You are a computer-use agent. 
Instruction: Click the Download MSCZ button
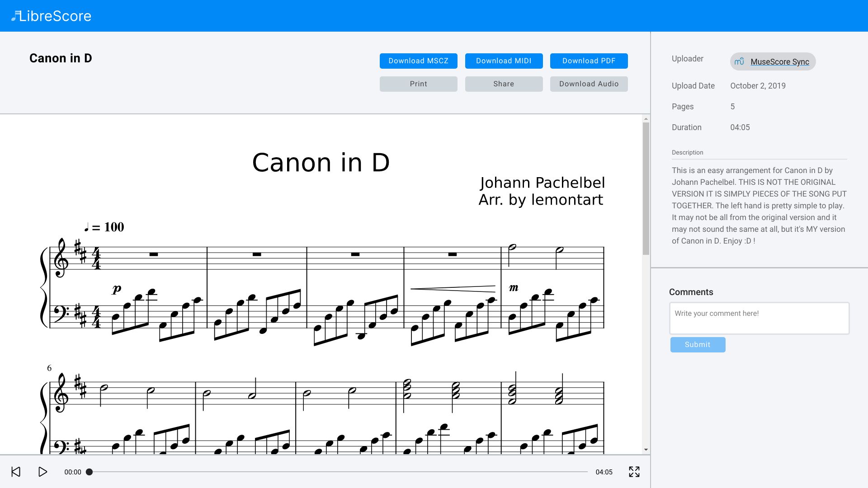(x=418, y=61)
